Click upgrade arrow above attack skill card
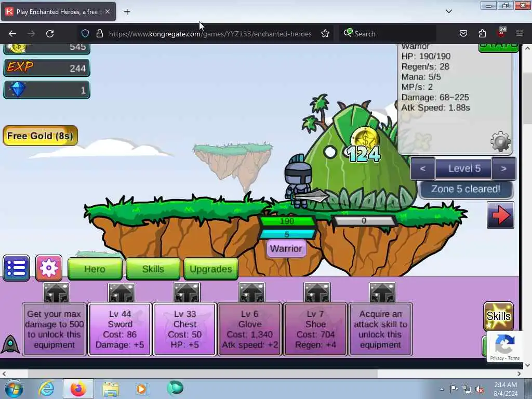 pyautogui.click(x=382, y=292)
